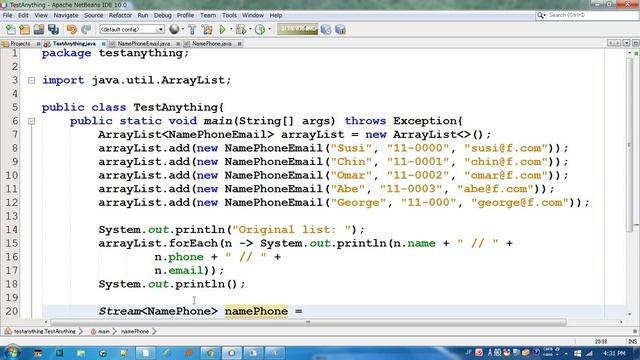Close the NamePhone.java tab
Viewport: 640px width, 360px height.
[x=240, y=44]
